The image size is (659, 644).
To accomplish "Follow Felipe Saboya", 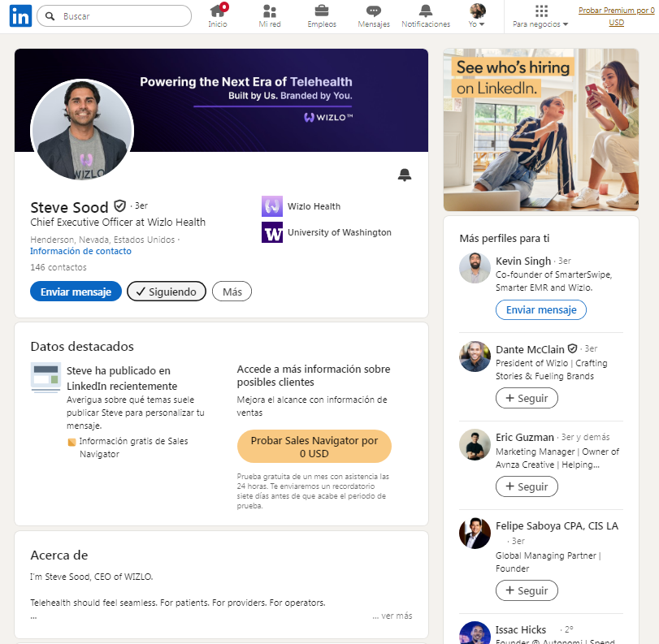I will pyautogui.click(x=527, y=590).
